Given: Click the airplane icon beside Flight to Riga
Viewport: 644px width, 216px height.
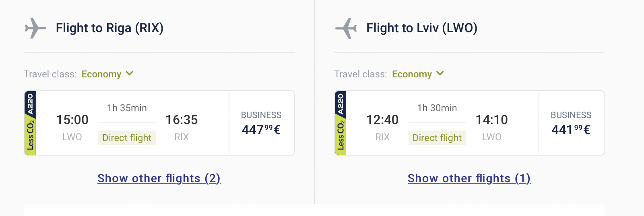Looking at the screenshot, I should click(35, 28).
